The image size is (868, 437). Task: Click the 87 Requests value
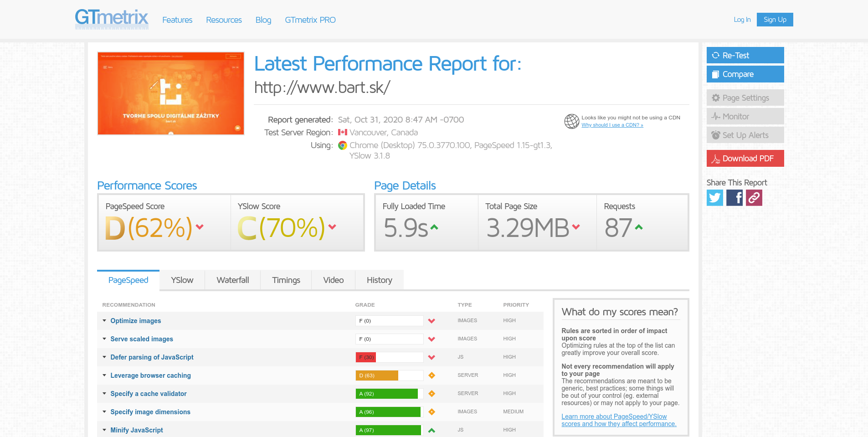point(618,228)
